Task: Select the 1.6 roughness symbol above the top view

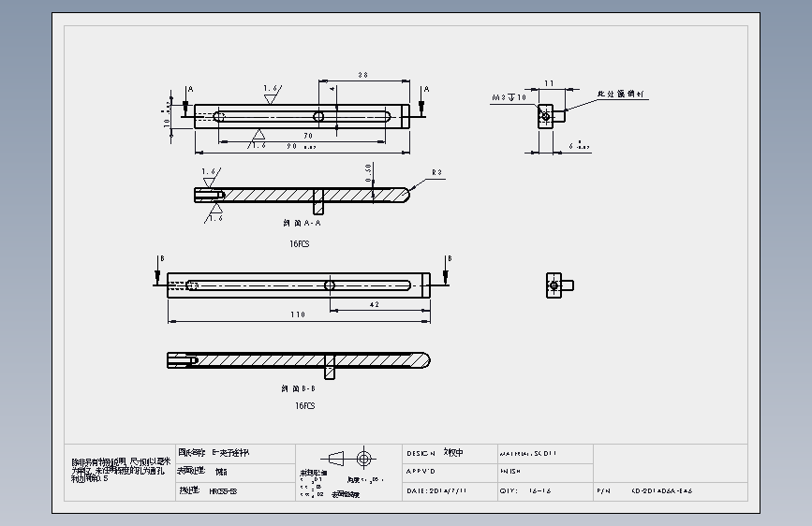Action: (272, 95)
